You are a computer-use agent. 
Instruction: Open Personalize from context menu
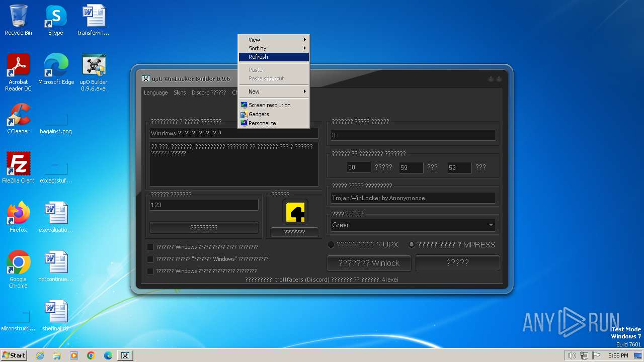tap(274, 123)
